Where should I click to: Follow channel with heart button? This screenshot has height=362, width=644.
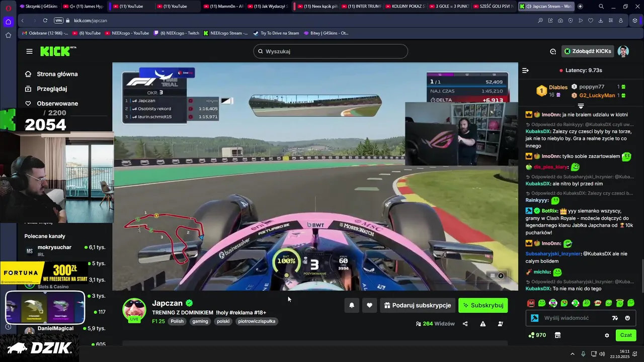(369, 305)
